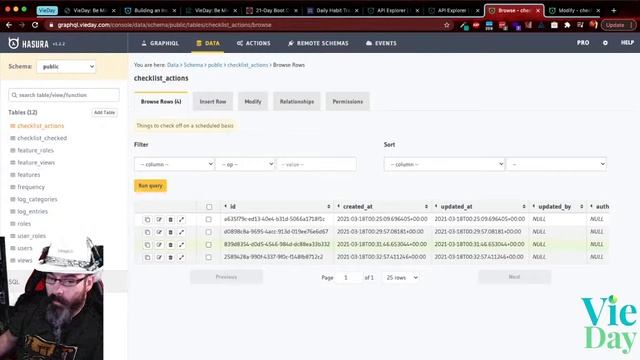The width and height of the screenshot is (640, 360).
Task: Open the Relationships tab
Action: pos(297,102)
